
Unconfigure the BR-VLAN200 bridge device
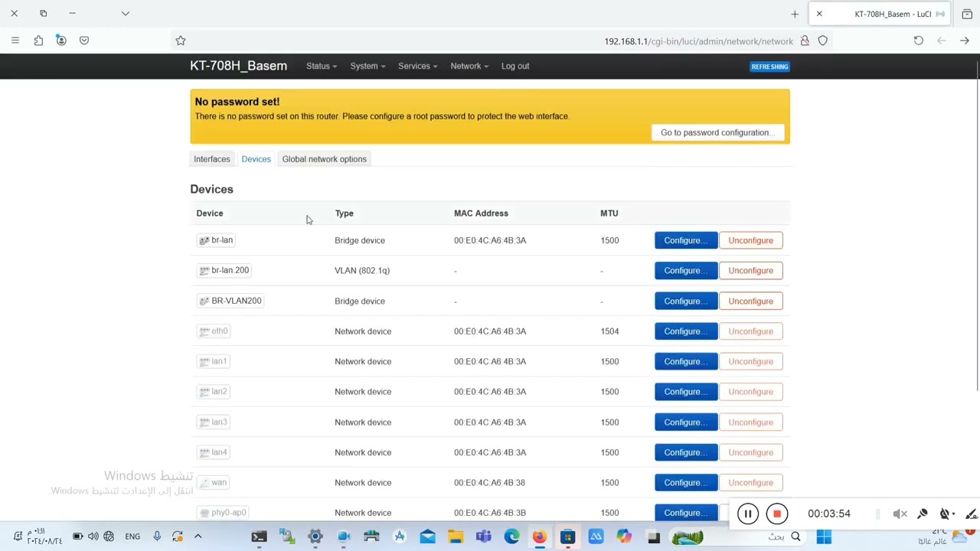[x=751, y=301]
